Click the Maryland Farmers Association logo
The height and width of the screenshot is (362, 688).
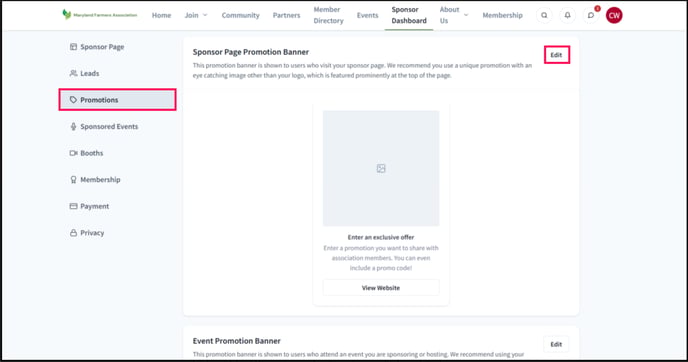click(x=100, y=14)
